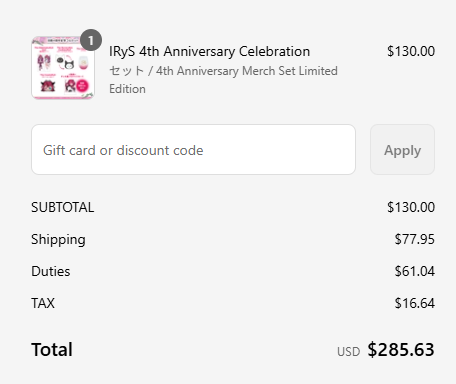The image size is (456, 384).
Task: Click the quantity badge showing 1
Action: (91, 40)
